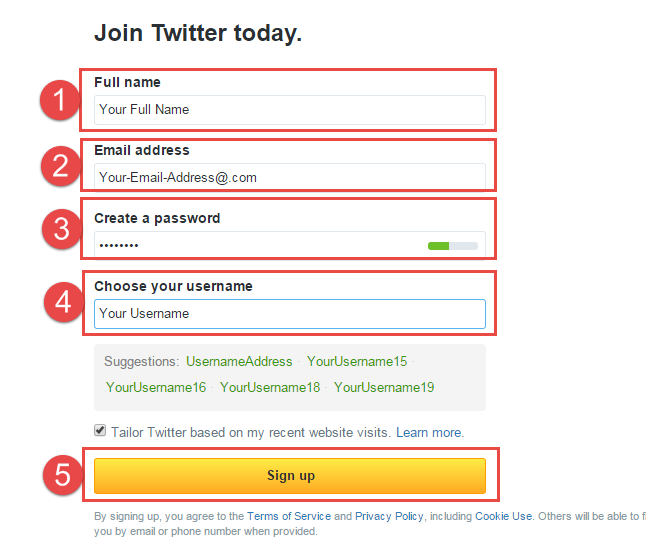Focus the Create a password field
646x547 pixels.
[290, 245]
